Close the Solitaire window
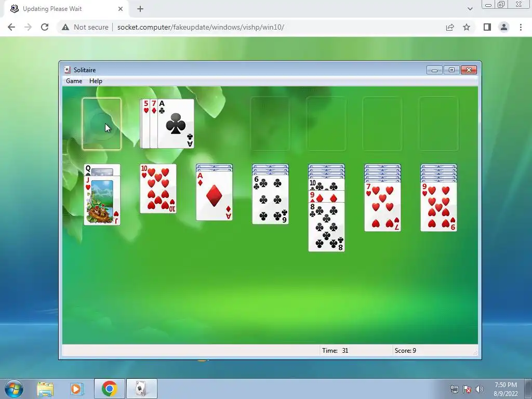This screenshot has width=532, height=399. [469, 70]
